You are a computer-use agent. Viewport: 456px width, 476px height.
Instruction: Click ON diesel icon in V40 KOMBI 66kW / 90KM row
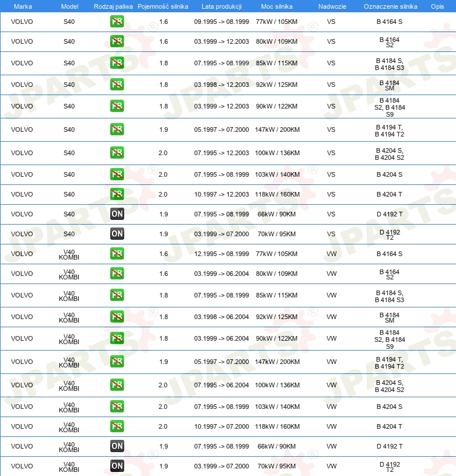click(117, 446)
